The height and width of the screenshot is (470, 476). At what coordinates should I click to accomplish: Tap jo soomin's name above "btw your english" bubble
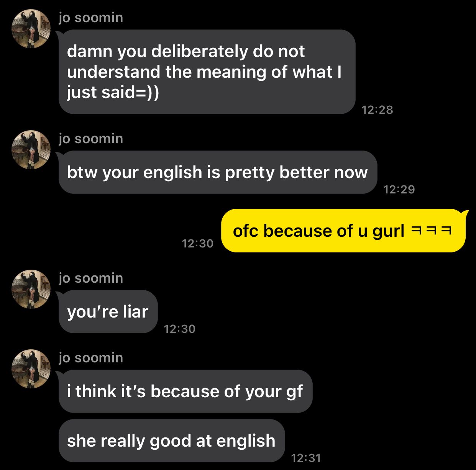pos(91,139)
